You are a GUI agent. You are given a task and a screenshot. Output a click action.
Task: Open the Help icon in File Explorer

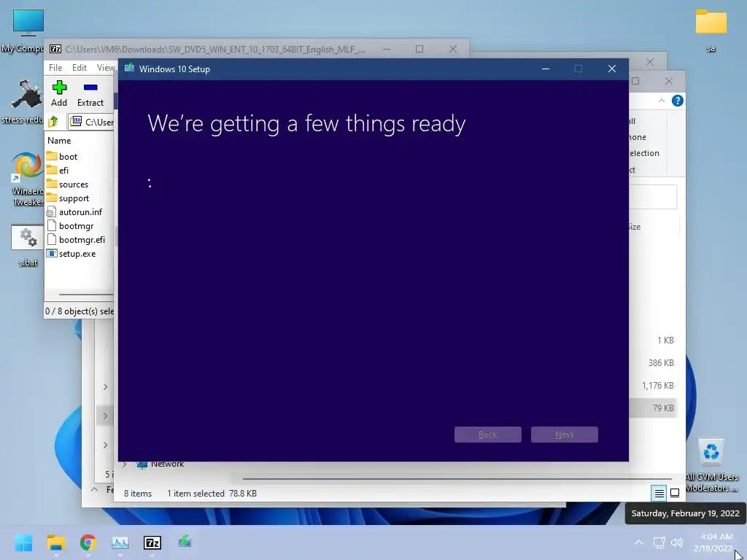click(x=677, y=101)
